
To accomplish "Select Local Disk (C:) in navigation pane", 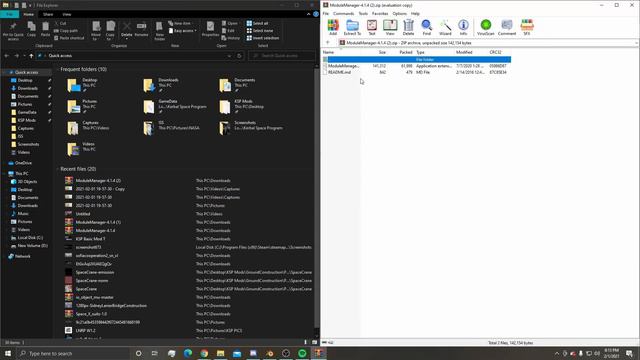I will click(x=30, y=238).
